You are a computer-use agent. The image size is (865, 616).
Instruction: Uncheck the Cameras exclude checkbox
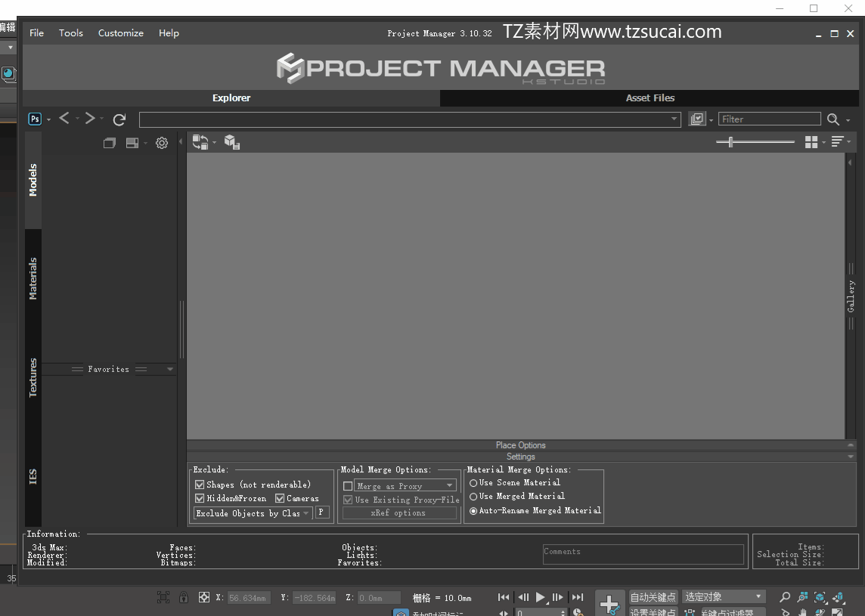pos(280,499)
